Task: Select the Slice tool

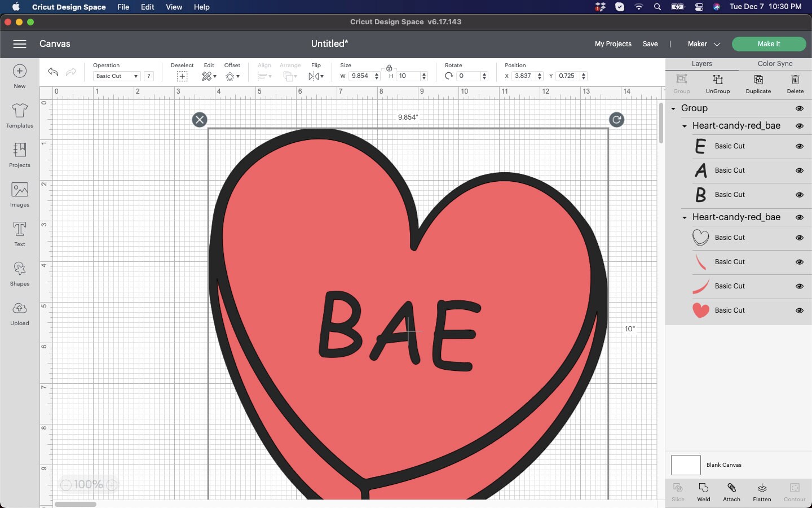Action: click(x=677, y=492)
